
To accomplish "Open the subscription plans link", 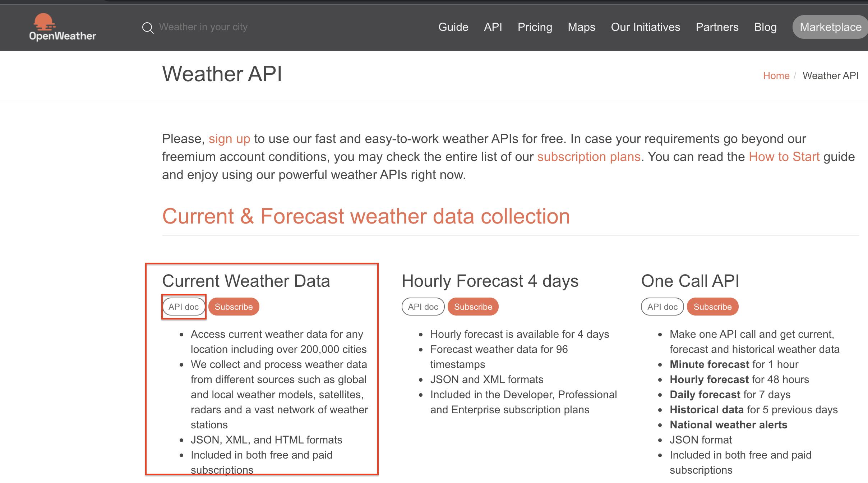I will pyautogui.click(x=588, y=157).
